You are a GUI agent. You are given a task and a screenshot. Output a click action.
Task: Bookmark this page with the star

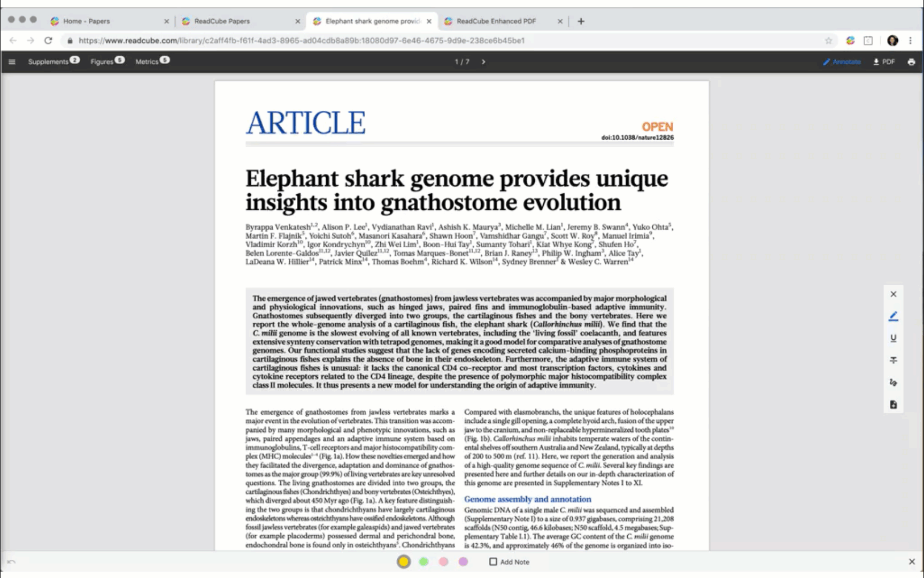[828, 41]
